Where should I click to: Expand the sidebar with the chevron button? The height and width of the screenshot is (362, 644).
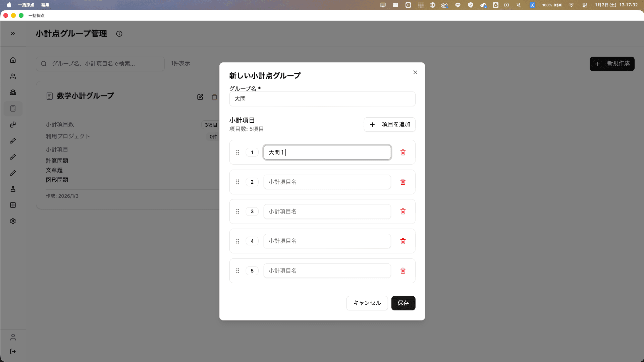click(x=13, y=34)
